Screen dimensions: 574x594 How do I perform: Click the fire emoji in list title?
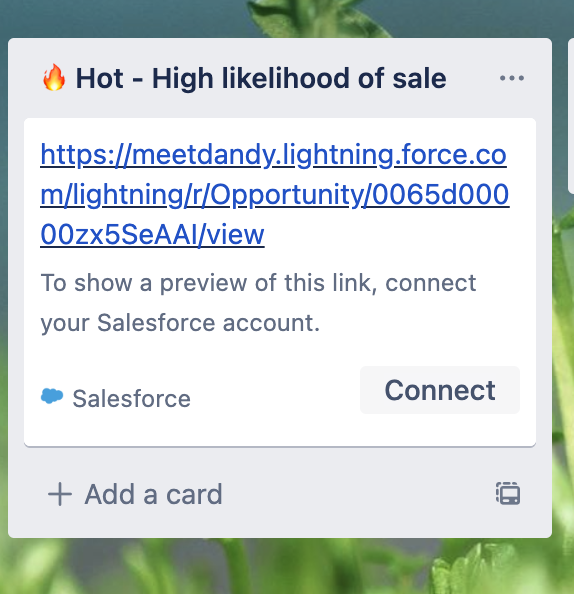click(x=54, y=78)
